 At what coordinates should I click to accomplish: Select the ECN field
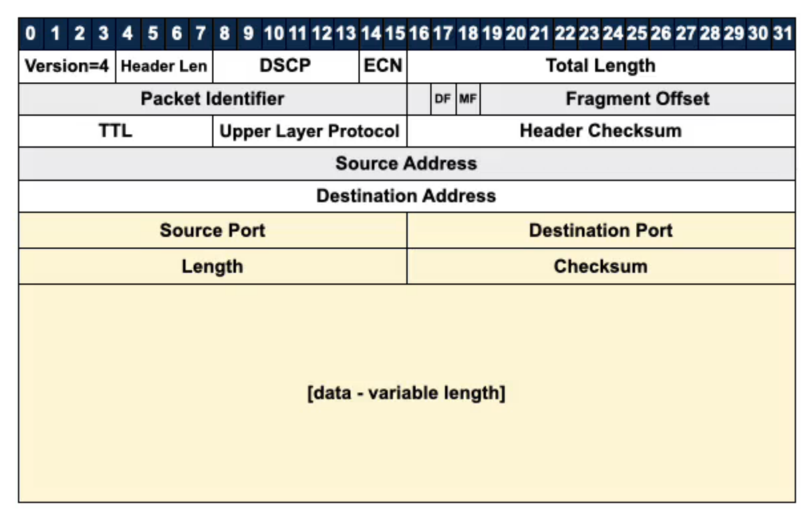[383, 67]
